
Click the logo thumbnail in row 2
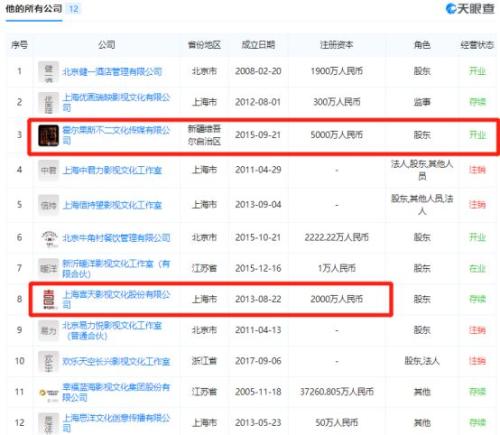click(48, 103)
